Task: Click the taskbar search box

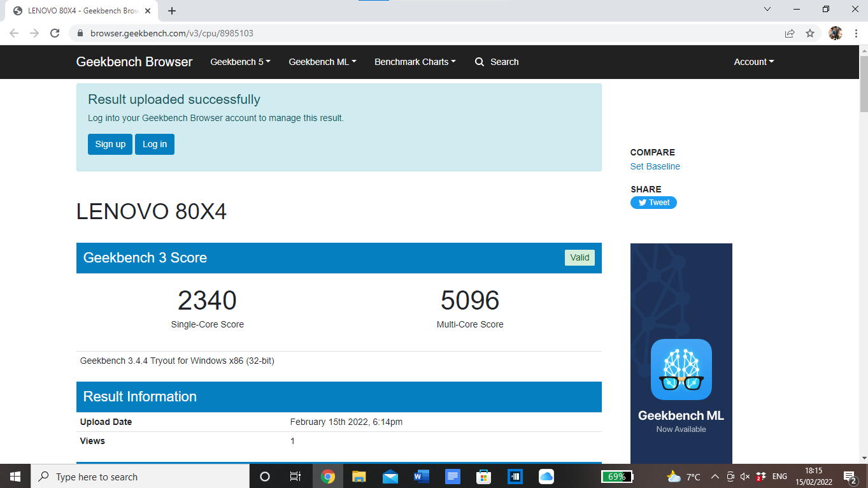Action: [140, 476]
